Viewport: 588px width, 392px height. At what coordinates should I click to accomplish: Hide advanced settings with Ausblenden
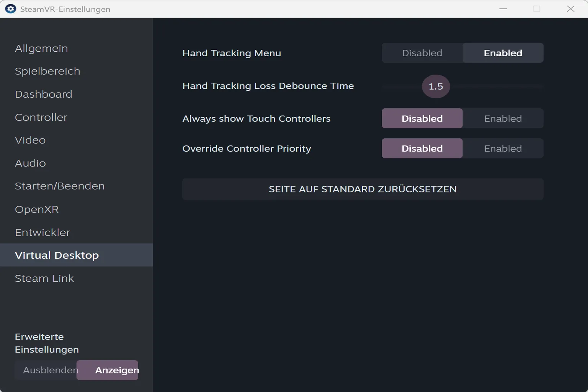[46, 370]
